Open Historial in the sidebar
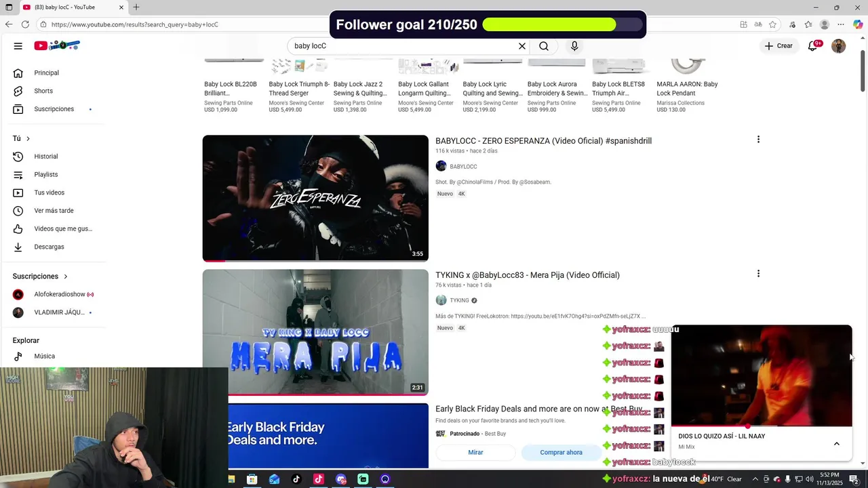The height and width of the screenshot is (488, 868). (x=53, y=157)
